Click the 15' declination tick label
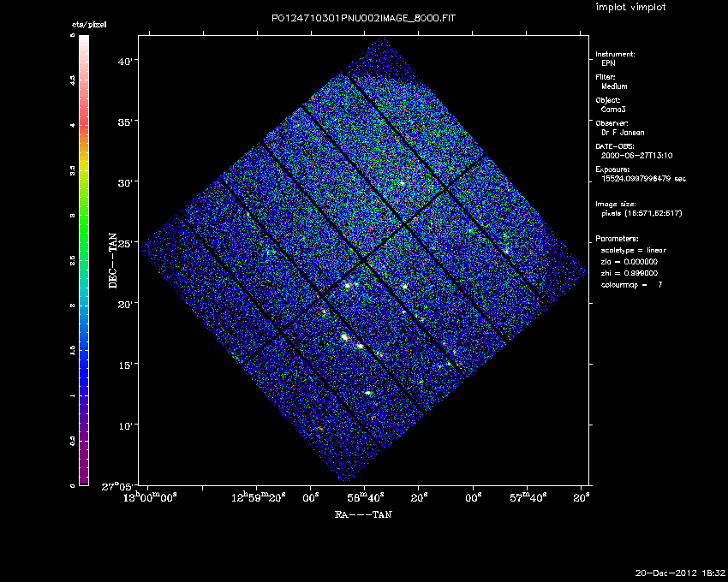Image resolution: width=728 pixels, height=582 pixels. (x=128, y=365)
